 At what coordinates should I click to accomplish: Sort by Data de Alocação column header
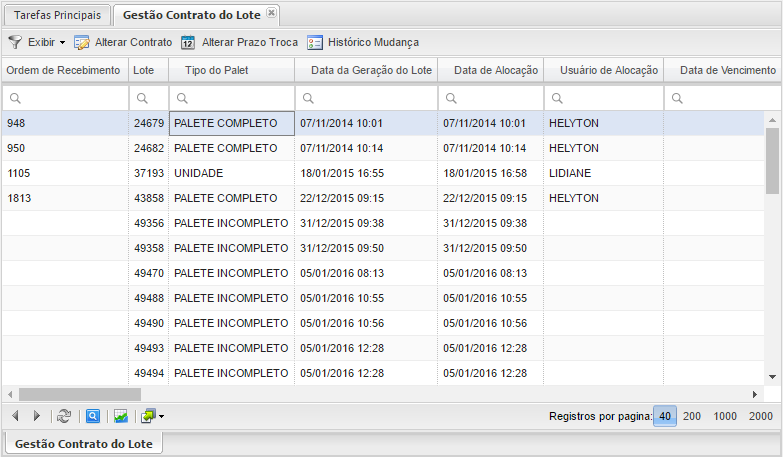(495, 70)
